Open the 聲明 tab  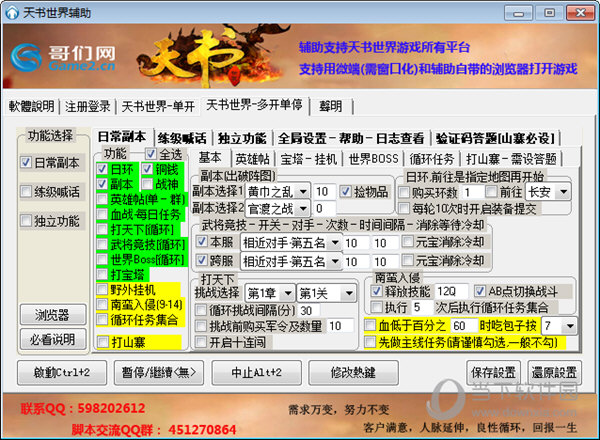[x=331, y=106]
